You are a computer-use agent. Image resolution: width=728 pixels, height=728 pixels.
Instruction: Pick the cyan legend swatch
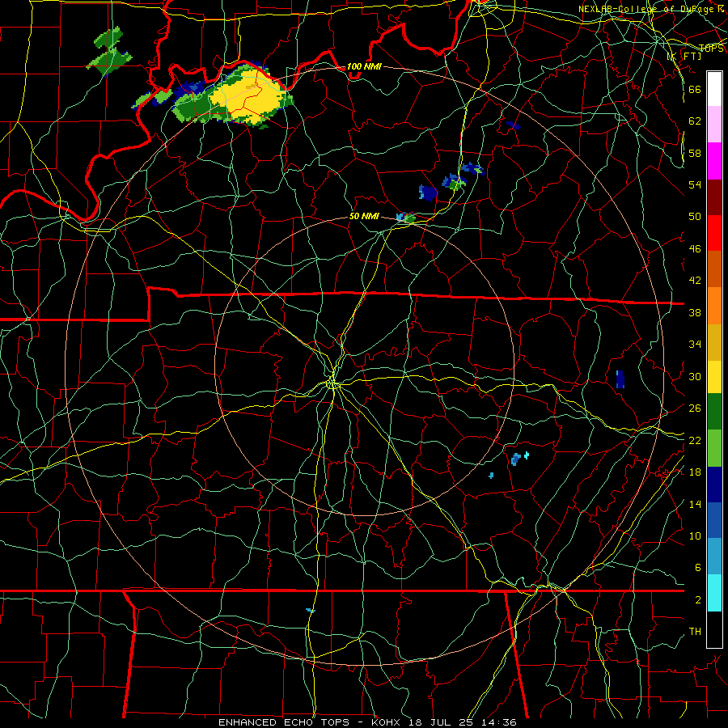714,593
